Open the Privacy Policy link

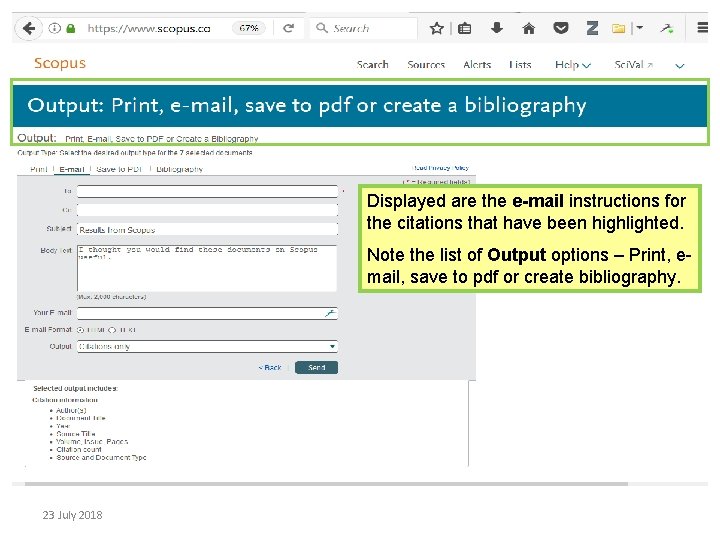click(440, 168)
